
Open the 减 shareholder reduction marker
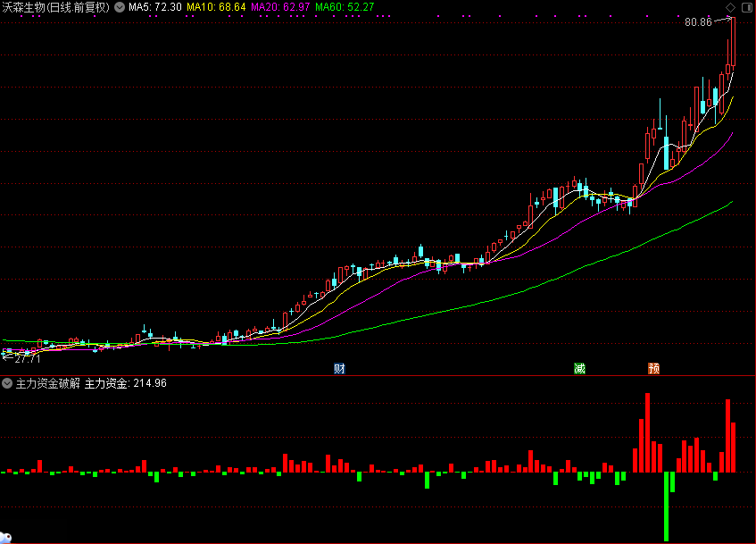coord(579,369)
